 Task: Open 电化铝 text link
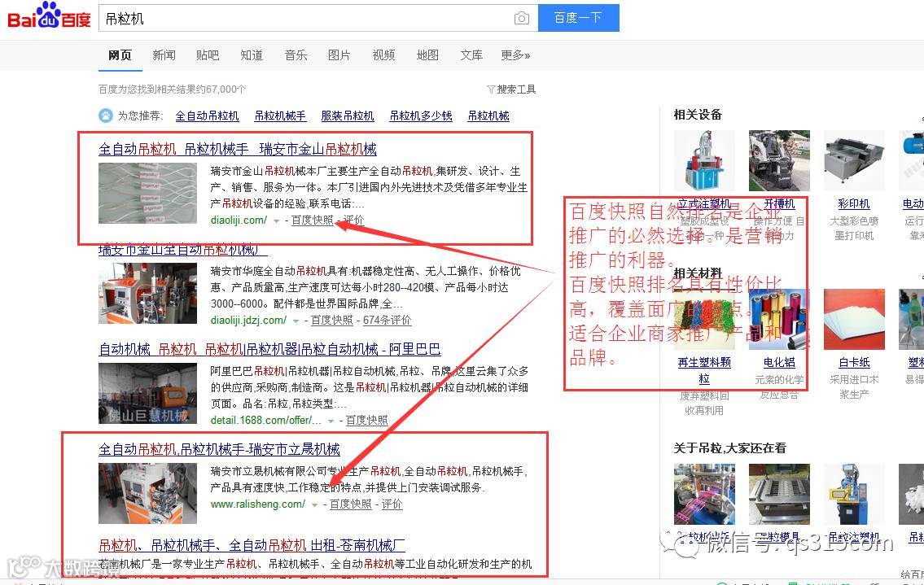pos(779,363)
